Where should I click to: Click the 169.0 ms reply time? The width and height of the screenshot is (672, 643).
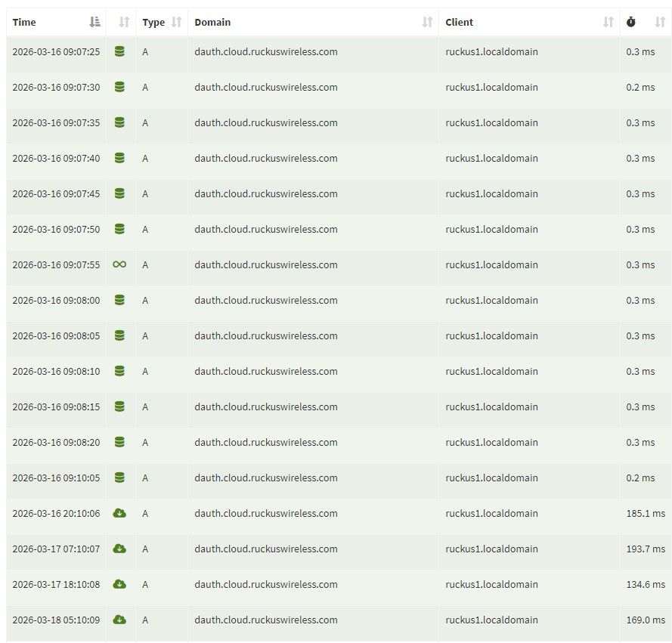(x=646, y=620)
